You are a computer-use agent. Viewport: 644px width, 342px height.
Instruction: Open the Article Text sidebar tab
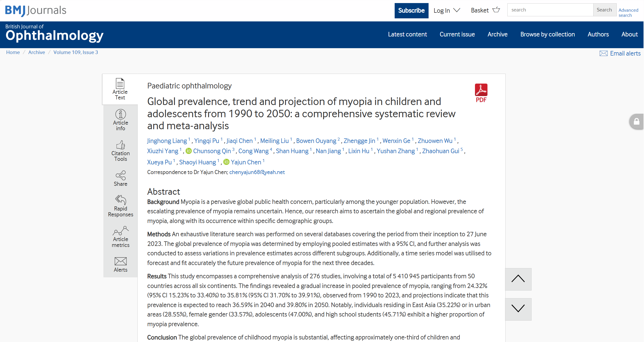point(120,89)
